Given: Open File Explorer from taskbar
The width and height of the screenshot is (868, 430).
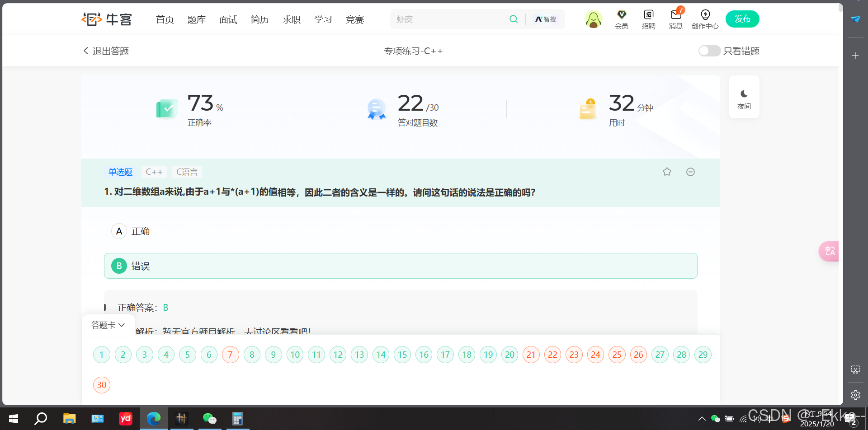Looking at the screenshot, I should (69, 419).
